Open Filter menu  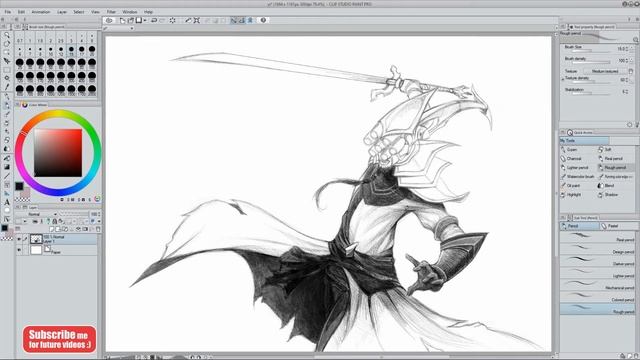tap(111, 12)
